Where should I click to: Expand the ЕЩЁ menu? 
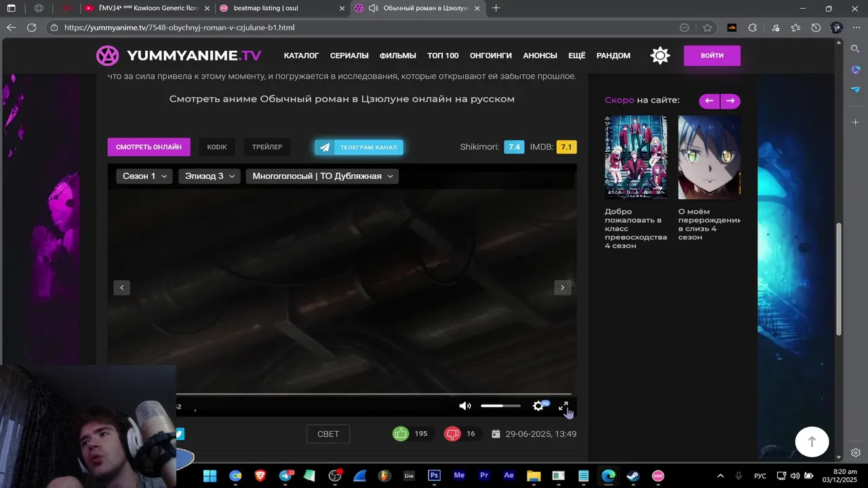[x=576, y=56]
